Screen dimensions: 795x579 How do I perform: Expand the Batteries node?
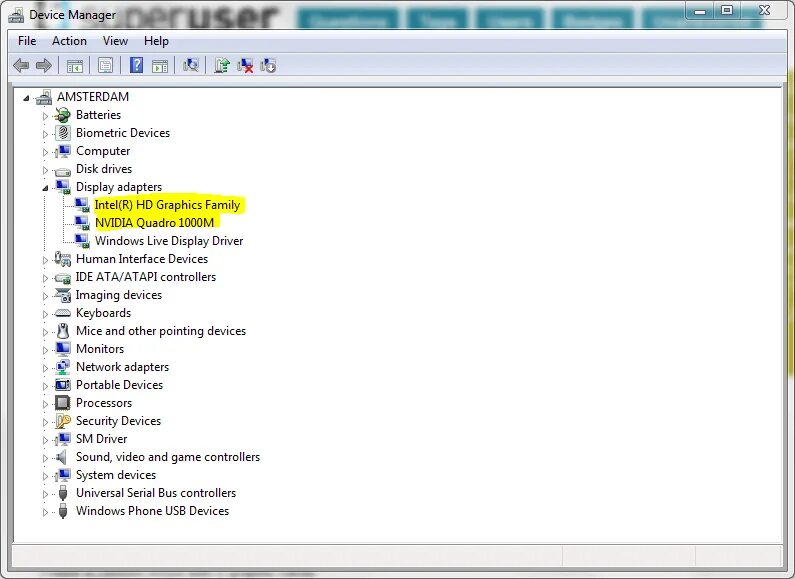point(45,116)
